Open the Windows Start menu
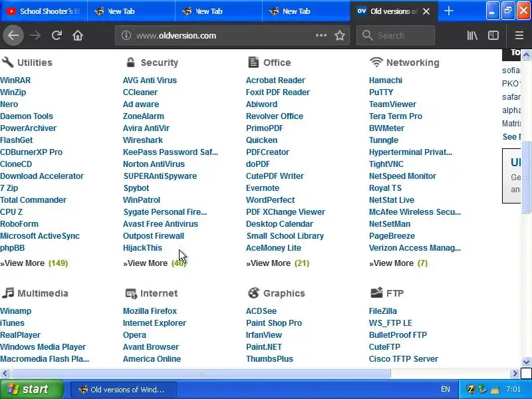 [x=31, y=389]
